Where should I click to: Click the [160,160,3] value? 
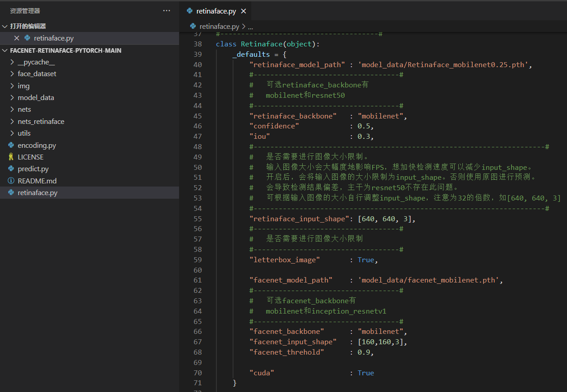(381, 342)
